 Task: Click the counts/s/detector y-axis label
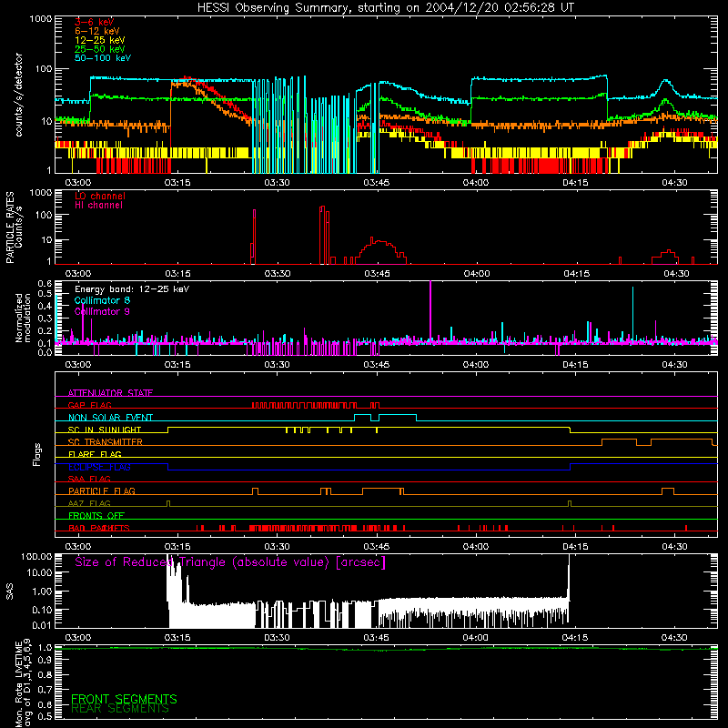point(18,95)
